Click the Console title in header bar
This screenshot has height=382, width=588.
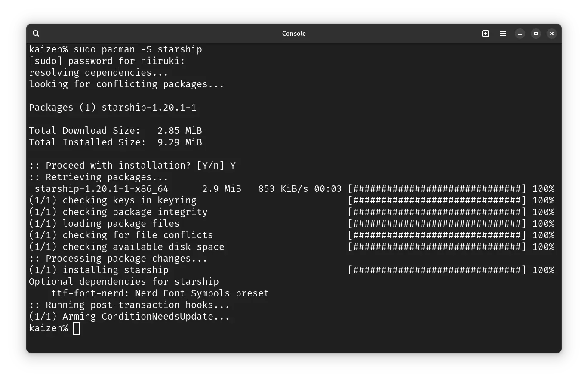pyautogui.click(x=294, y=34)
